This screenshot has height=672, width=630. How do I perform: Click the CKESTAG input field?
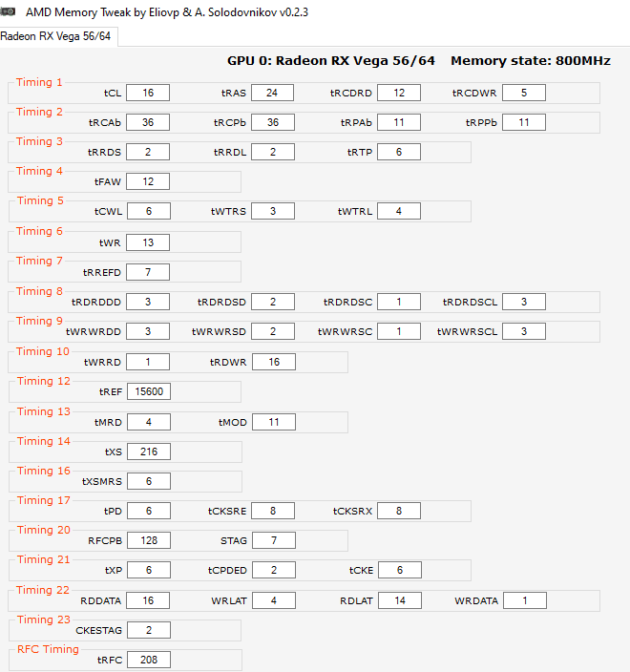149,630
